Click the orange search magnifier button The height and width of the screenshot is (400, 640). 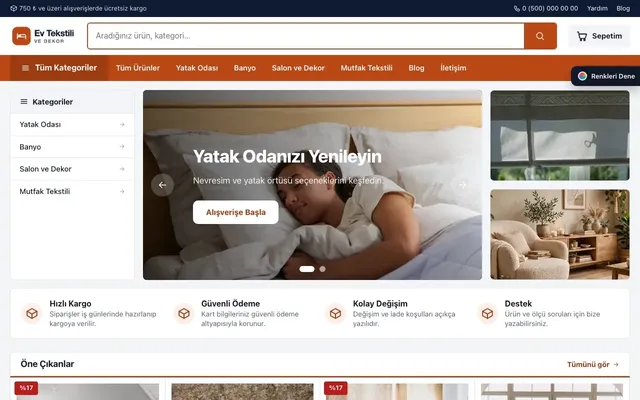pyautogui.click(x=540, y=36)
